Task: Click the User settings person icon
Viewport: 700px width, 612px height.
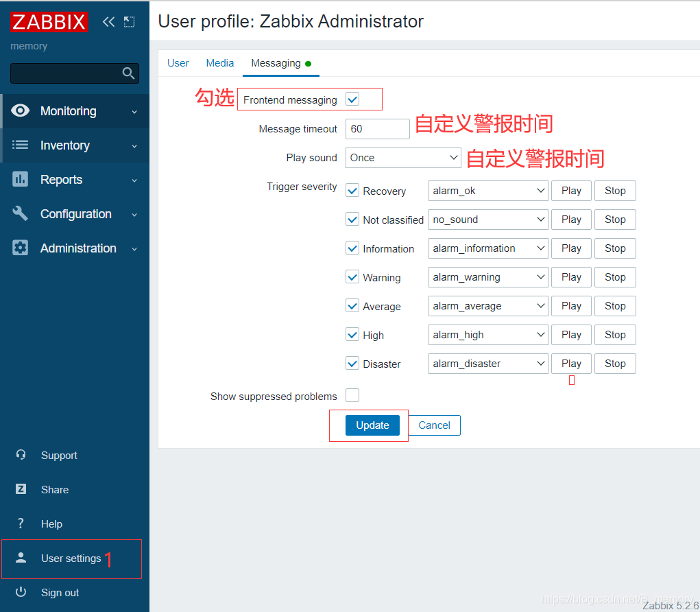Action: click(x=21, y=558)
